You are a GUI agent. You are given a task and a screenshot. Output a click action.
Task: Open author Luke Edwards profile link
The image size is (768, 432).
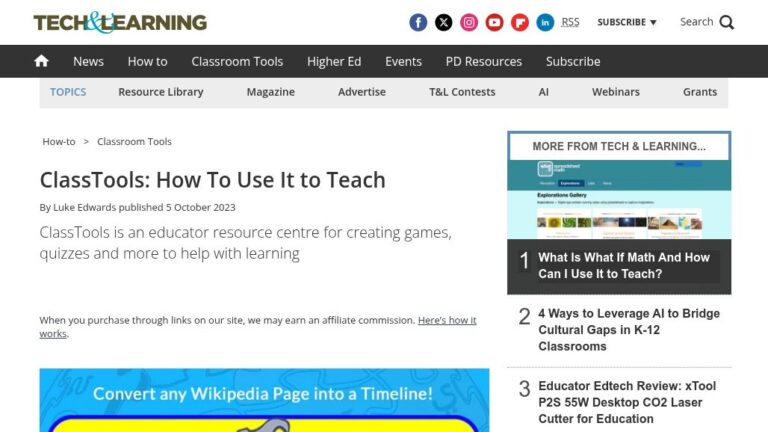pos(84,207)
